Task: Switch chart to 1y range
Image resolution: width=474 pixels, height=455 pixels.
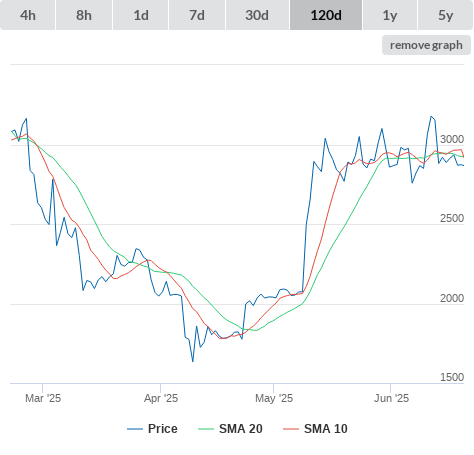Action: click(390, 15)
